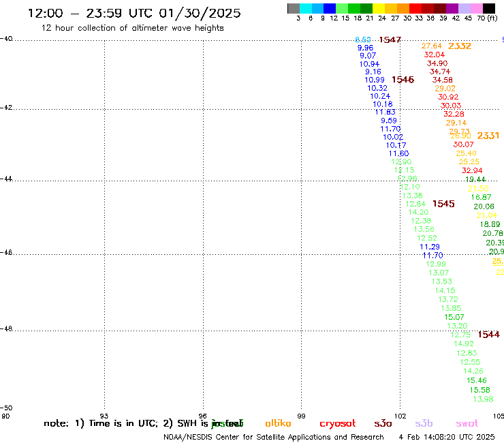The width and height of the screenshot is (504, 443).
Task: Pick the purple legend swatch
Action: tap(452, 8)
